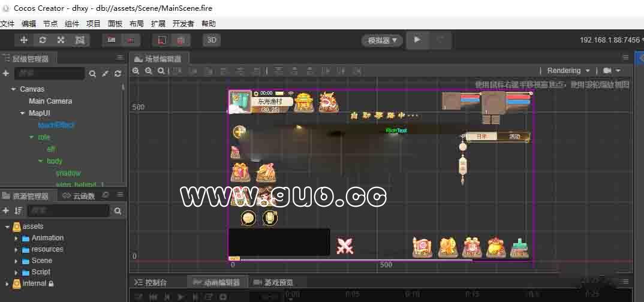Click the zoom in magnifier in scene editor

click(136, 71)
